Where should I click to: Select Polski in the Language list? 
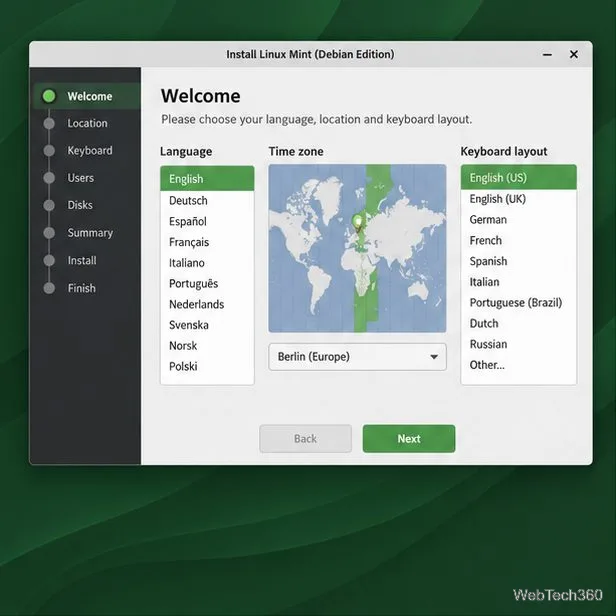(x=207, y=367)
